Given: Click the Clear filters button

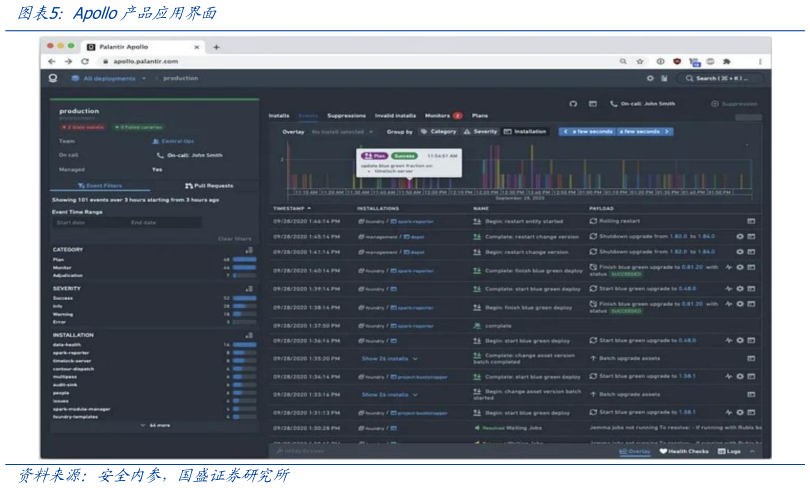Looking at the screenshot, I should point(234,239).
